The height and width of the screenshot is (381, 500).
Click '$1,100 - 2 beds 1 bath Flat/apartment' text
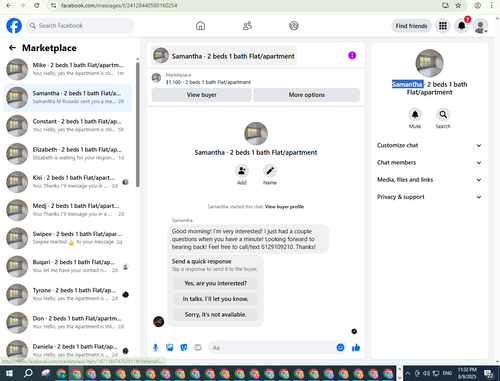pos(208,82)
